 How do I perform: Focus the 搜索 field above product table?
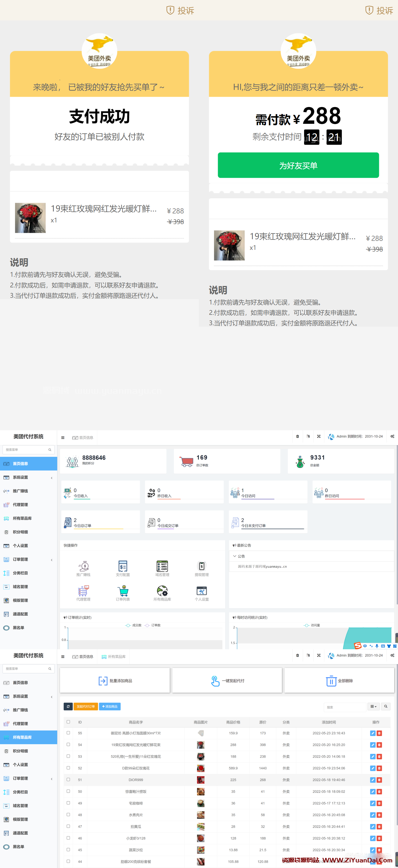pyautogui.click(x=345, y=707)
